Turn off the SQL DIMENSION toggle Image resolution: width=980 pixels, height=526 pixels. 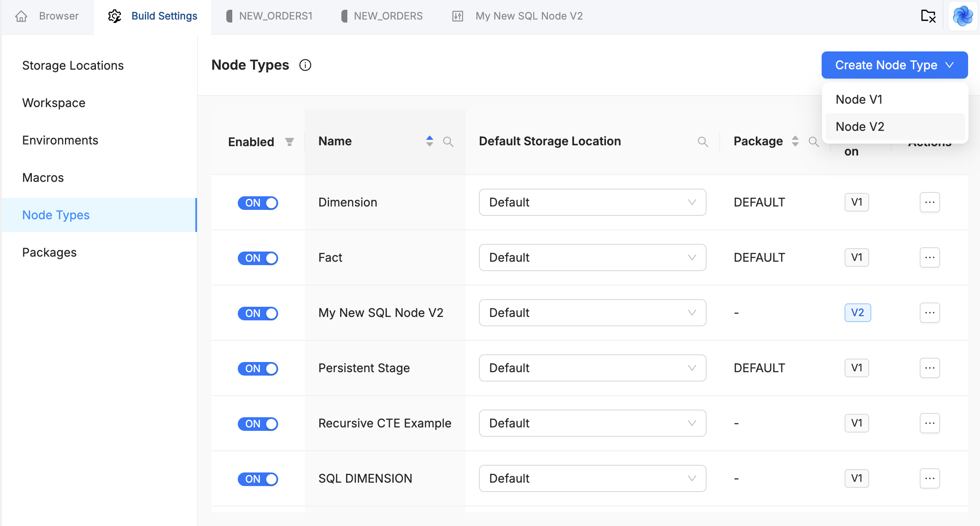[258, 479]
